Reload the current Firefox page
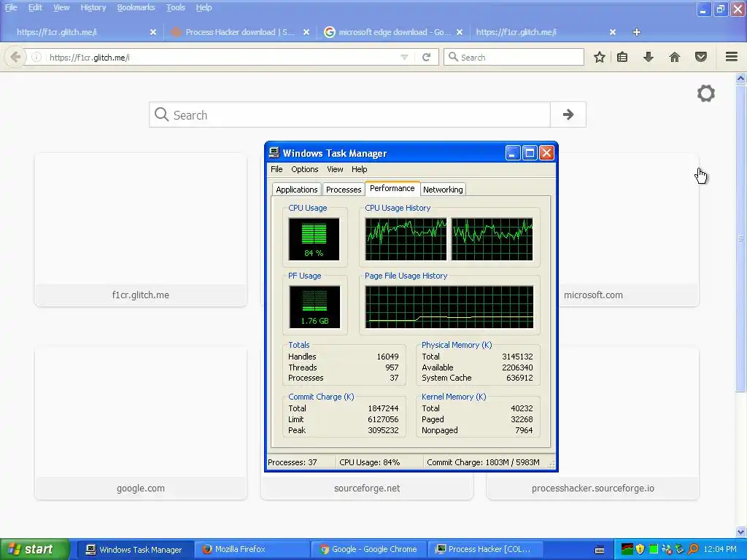This screenshot has width=747, height=560. 426,57
